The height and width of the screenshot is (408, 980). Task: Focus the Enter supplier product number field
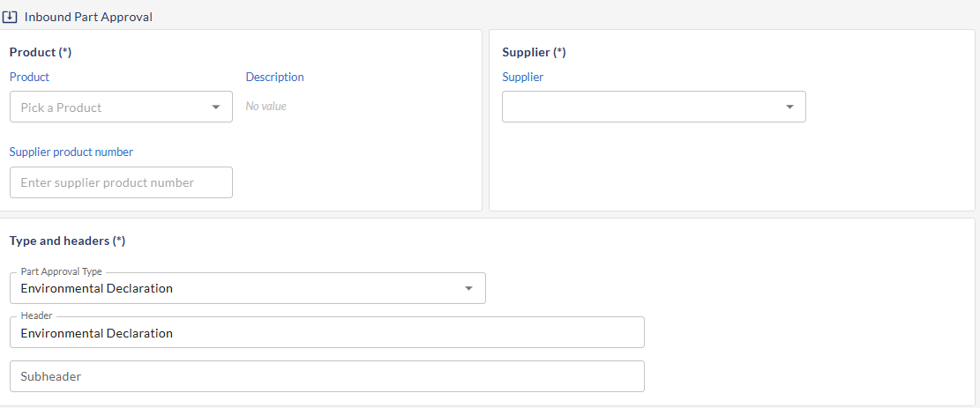pos(121,182)
